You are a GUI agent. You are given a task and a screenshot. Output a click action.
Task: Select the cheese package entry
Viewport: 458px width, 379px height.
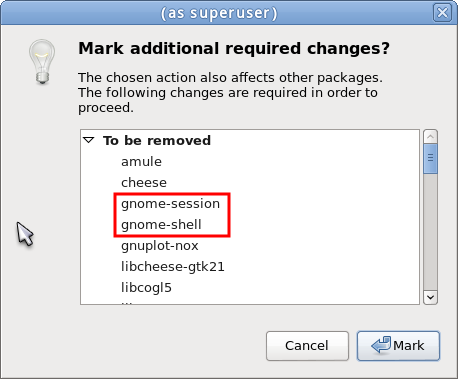(x=144, y=183)
